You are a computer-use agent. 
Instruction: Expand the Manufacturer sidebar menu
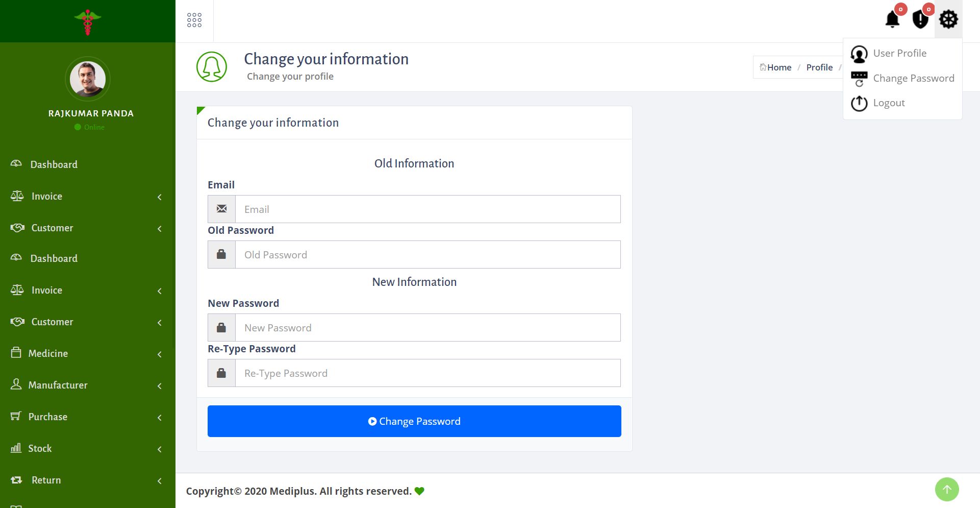pos(58,385)
